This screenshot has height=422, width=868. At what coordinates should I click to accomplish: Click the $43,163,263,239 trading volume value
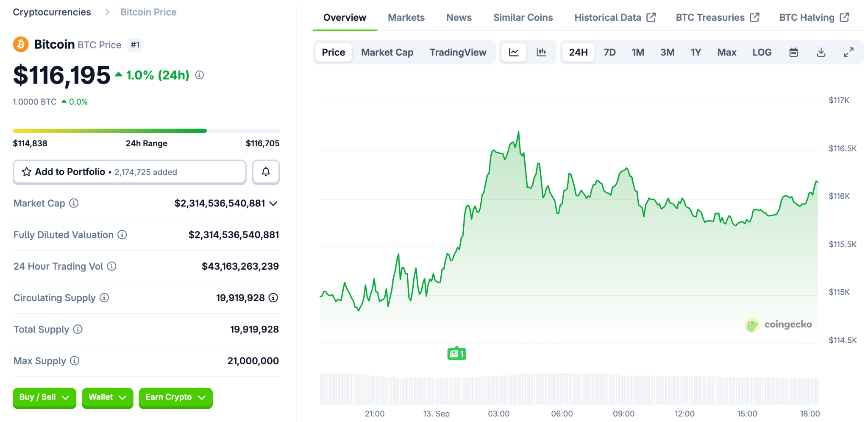tap(240, 266)
